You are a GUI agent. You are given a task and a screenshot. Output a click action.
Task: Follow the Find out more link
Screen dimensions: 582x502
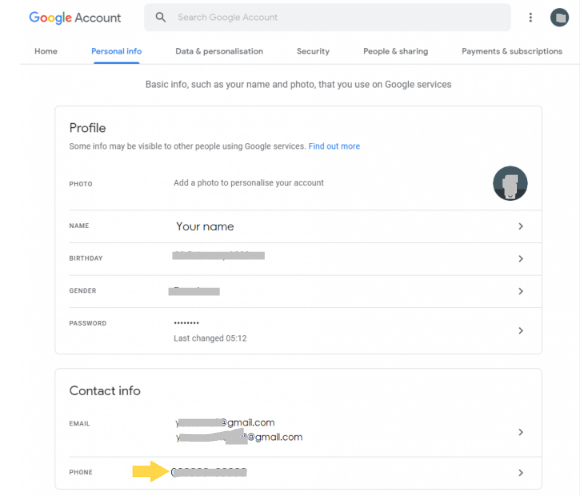coord(334,146)
